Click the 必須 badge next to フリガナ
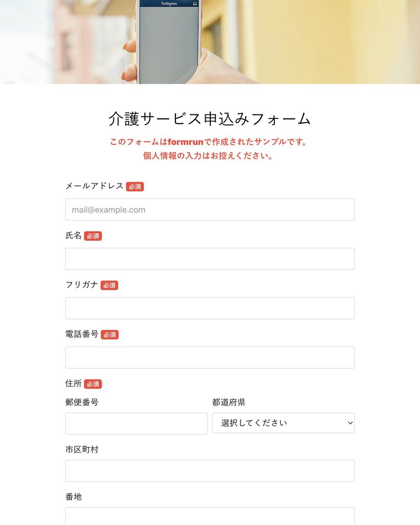Viewport: 420px width, 525px height. pos(109,285)
